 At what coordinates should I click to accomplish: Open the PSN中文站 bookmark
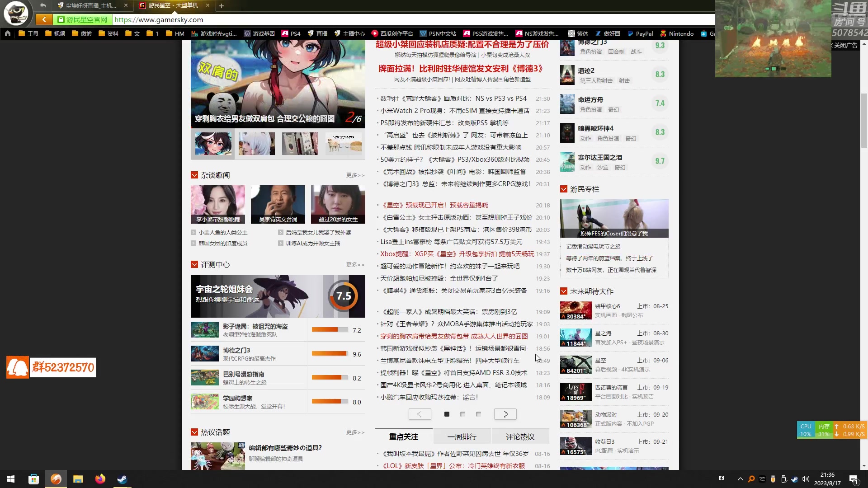438,33
